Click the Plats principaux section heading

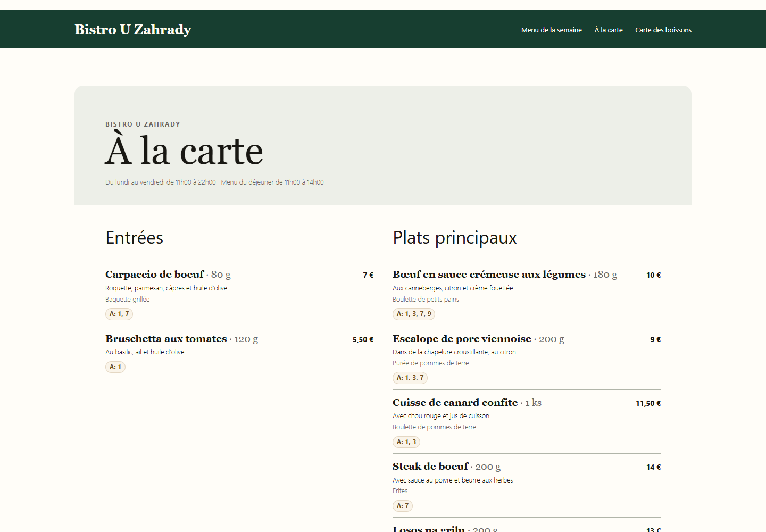[455, 237]
